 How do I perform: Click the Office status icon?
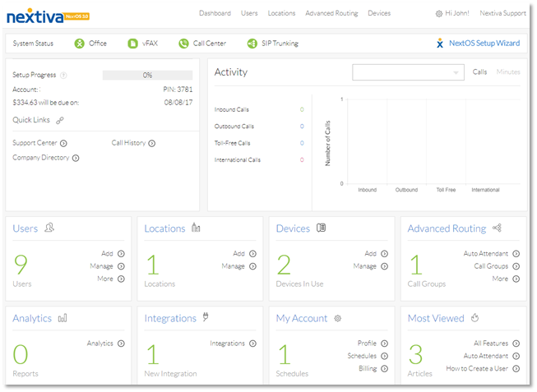tap(79, 44)
